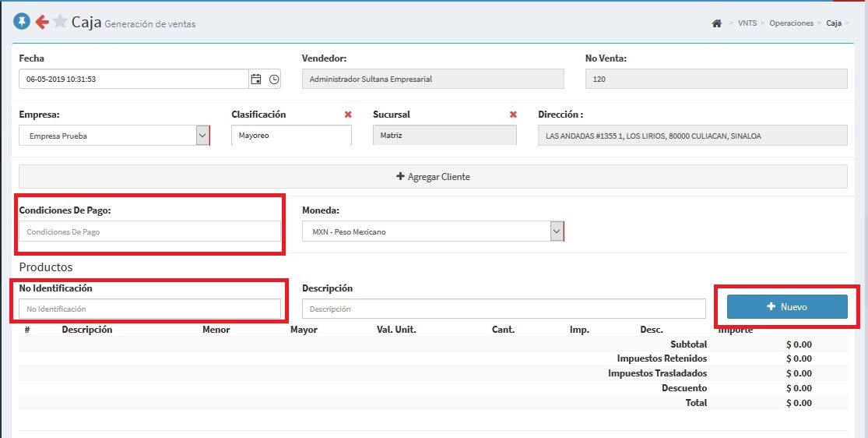
Task: Mark page as favorite with star icon
Action: [60, 22]
